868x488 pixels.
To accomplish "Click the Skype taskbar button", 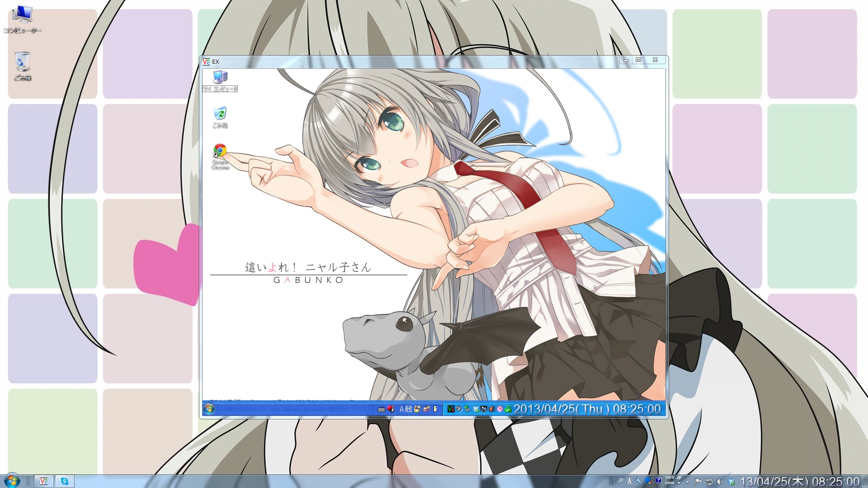I will (65, 481).
